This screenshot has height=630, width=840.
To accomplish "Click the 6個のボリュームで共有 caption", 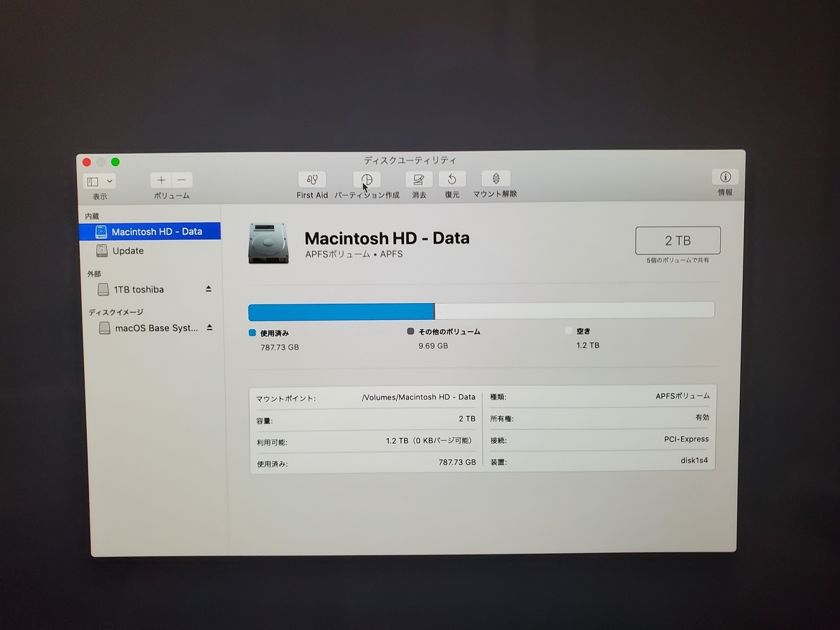I will pyautogui.click(x=678, y=260).
